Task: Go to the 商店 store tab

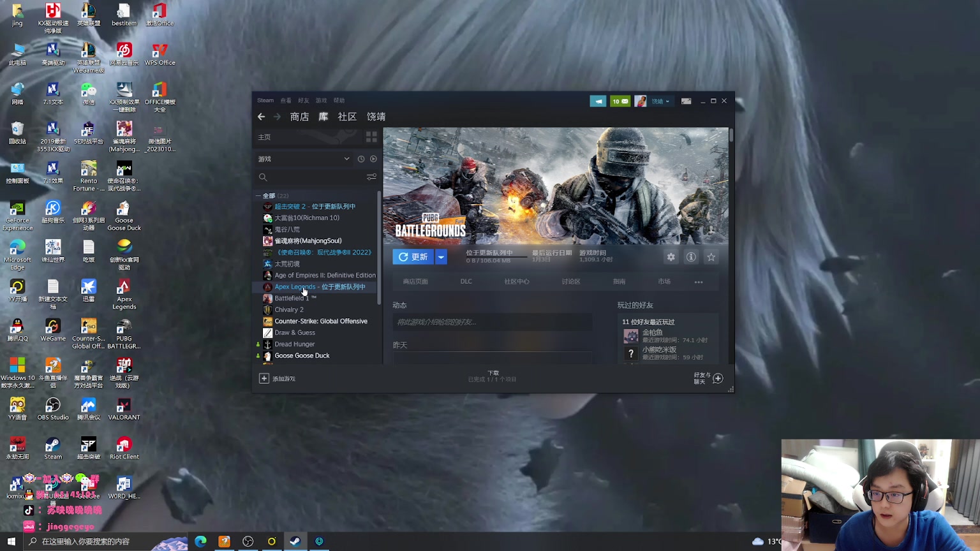Action: tap(299, 117)
